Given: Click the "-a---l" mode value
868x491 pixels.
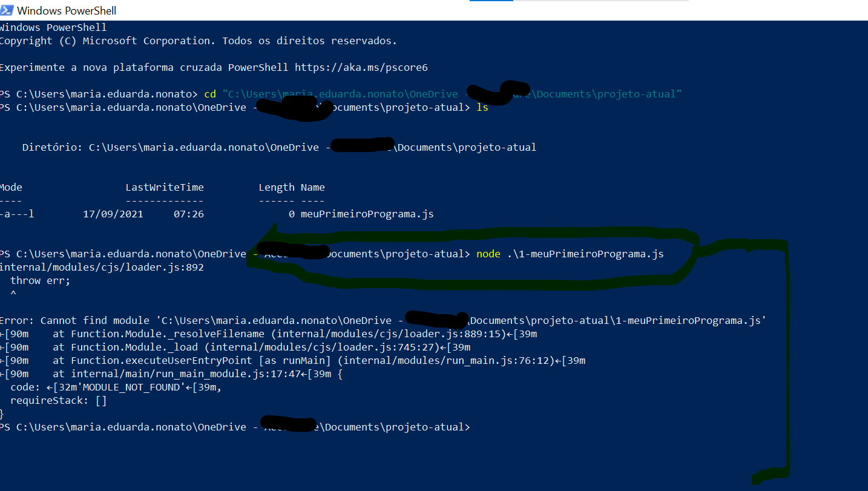Looking at the screenshot, I should tap(17, 214).
